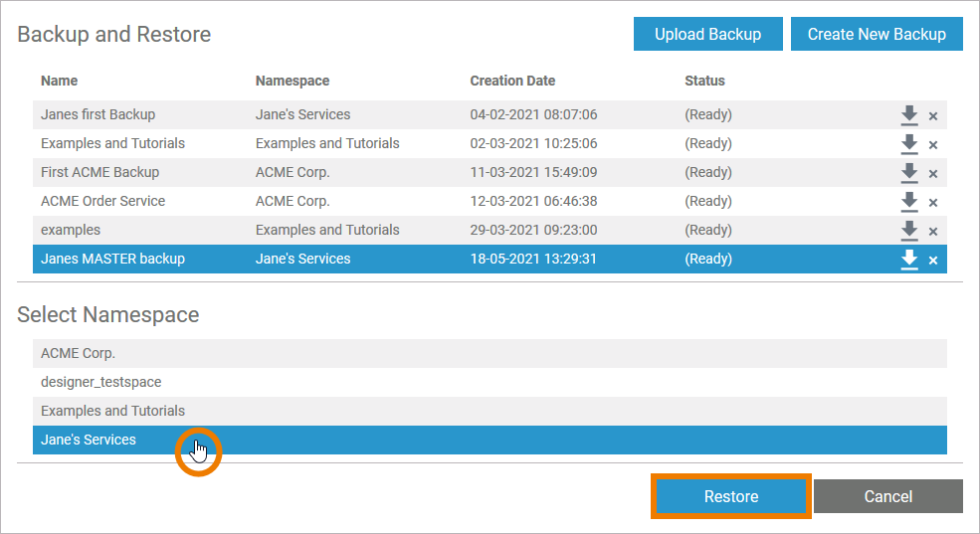Click the Name column header
The height and width of the screenshot is (534, 980).
pos(59,81)
